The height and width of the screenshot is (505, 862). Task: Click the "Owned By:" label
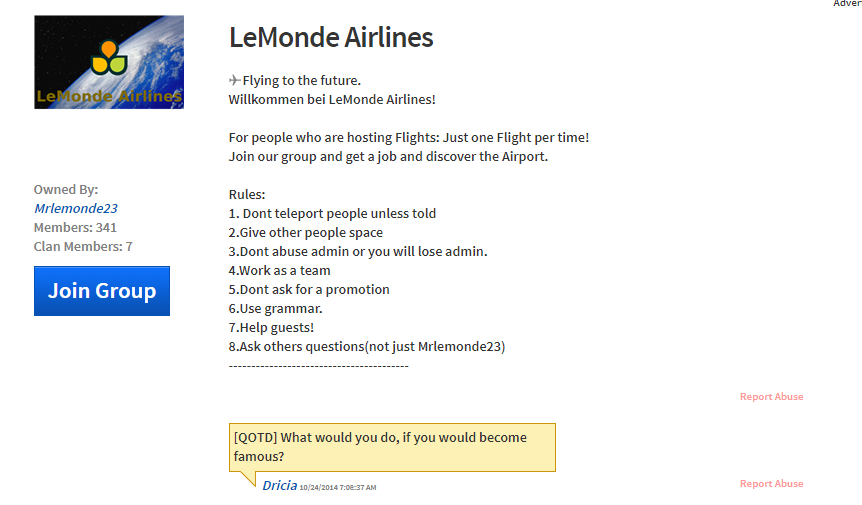[66, 189]
